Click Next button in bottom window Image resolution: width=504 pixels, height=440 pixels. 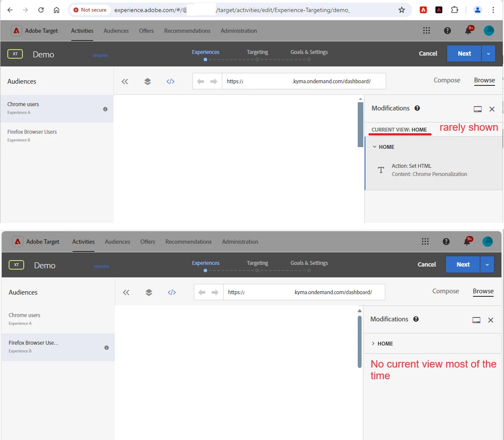click(x=463, y=264)
